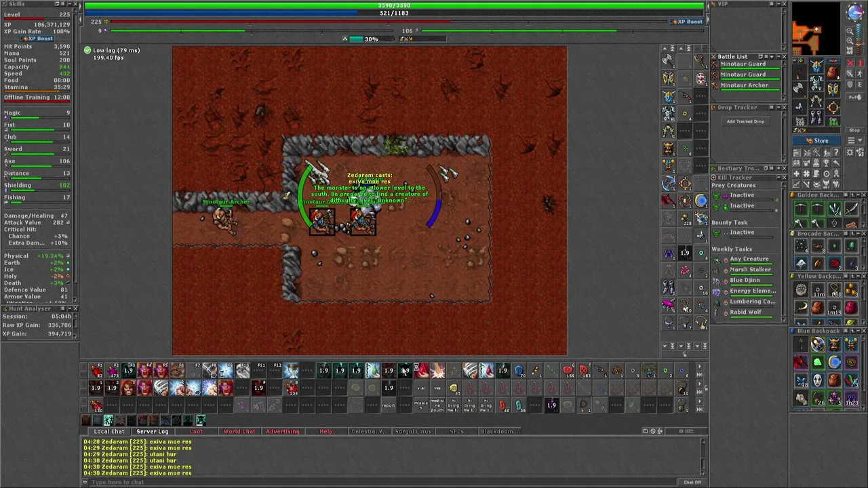Collapse the Golden Backpack container
This screenshot has height=488, width=868.
858,195
